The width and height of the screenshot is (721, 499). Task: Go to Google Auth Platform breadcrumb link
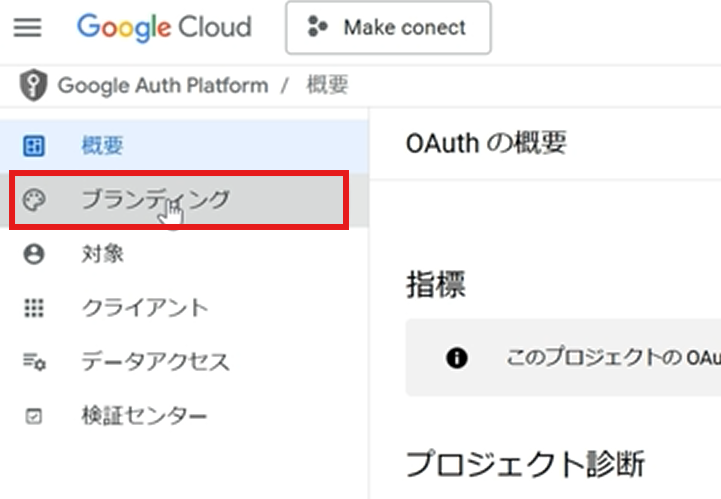coord(162,86)
